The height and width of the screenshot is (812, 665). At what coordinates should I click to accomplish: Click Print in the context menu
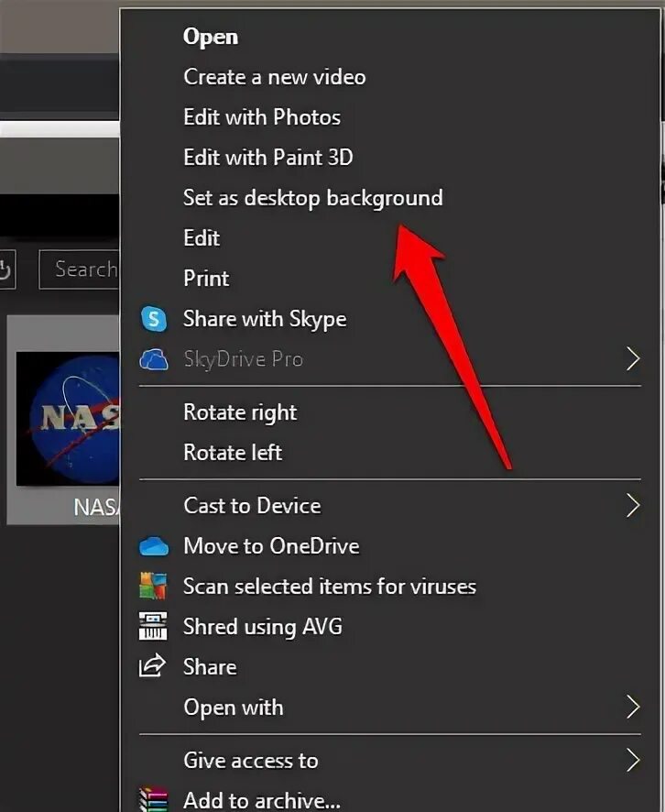click(206, 279)
